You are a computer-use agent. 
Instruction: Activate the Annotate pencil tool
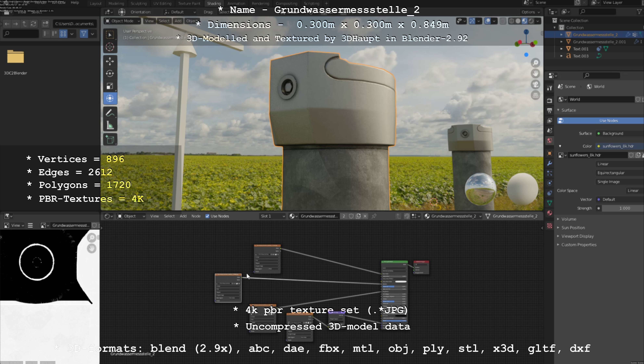(110, 113)
